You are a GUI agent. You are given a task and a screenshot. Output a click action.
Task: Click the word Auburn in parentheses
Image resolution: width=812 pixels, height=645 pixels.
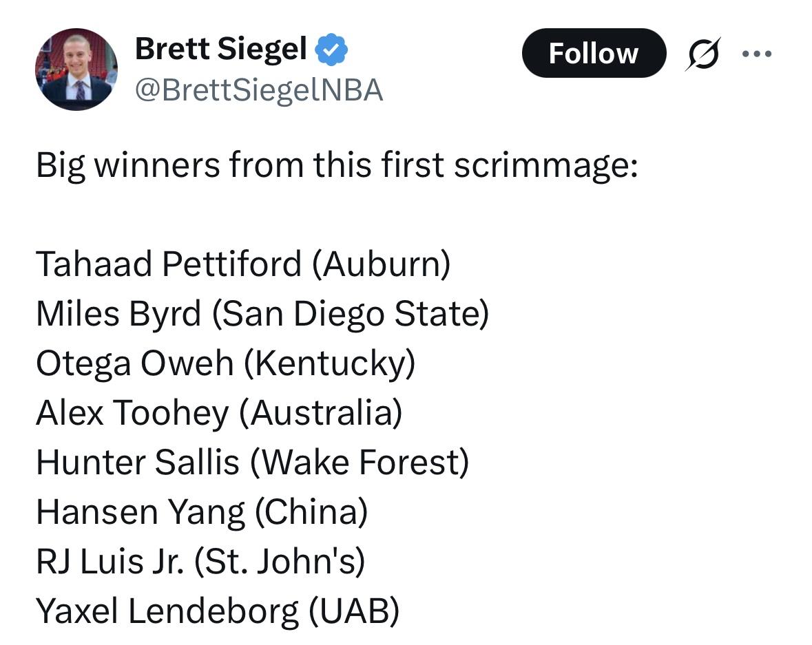click(381, 264)
